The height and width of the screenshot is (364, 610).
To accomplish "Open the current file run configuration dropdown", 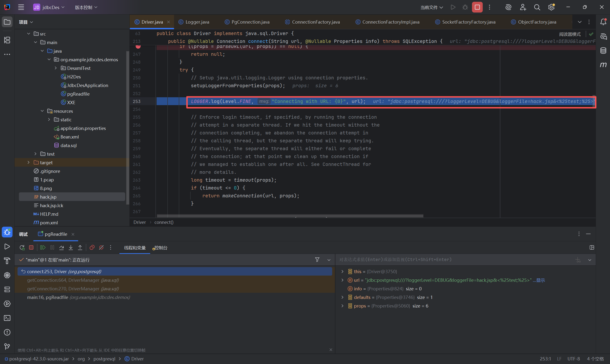I will coord(432,7).
